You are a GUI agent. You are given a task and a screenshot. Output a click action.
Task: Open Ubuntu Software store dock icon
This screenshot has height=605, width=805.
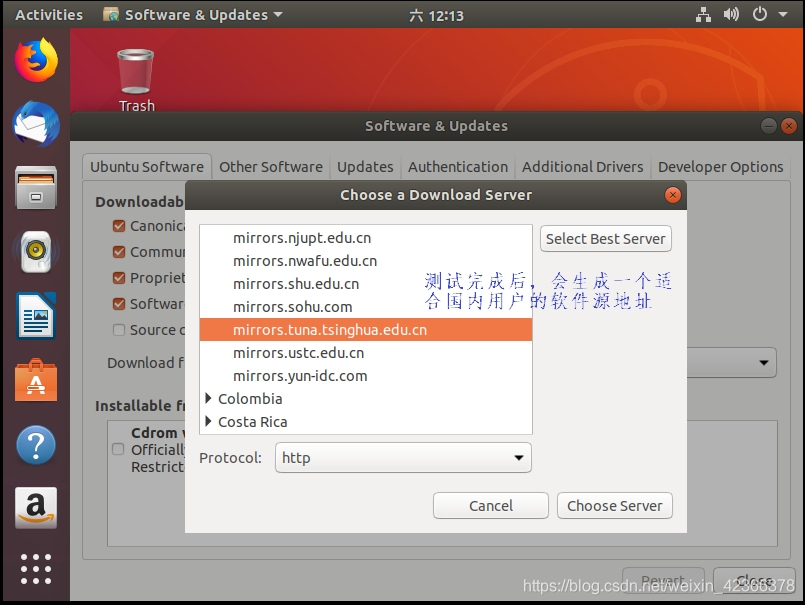pyautogui.click(x=36, y=381)
